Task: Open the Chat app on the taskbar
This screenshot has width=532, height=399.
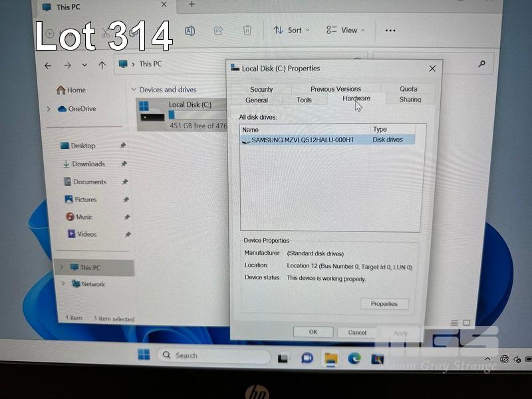Action: 307,358
